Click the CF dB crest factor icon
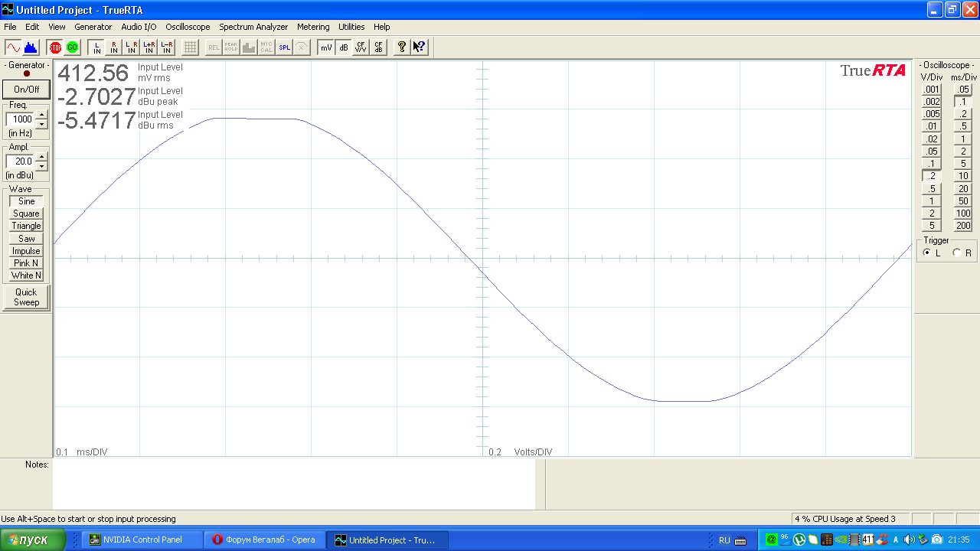980x551 pixels. coord(378,47)
